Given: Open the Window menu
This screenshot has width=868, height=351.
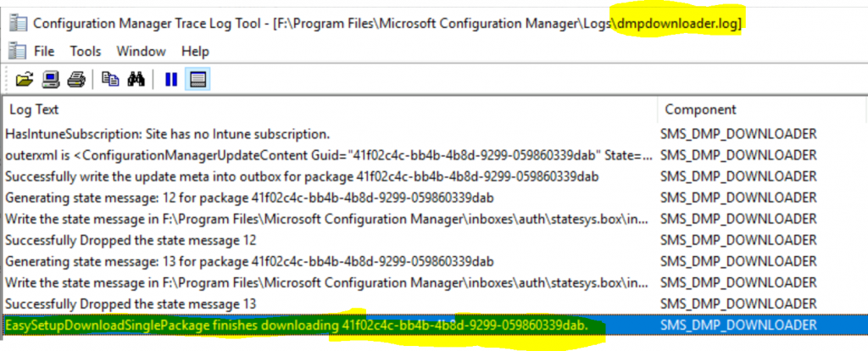Looking at the screenshot, I should (x=141, y=52).
